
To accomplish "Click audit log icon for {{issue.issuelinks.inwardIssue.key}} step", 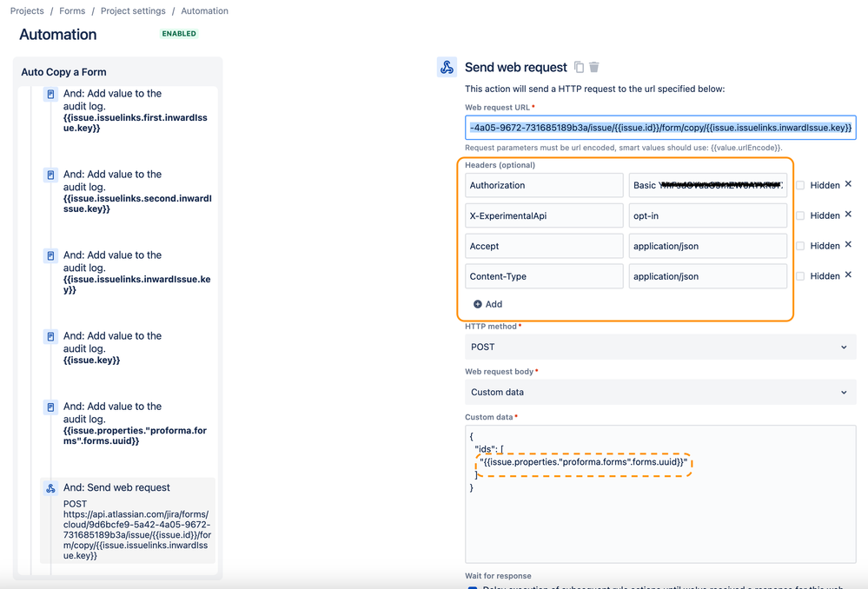I will click(x=50, y=255).
